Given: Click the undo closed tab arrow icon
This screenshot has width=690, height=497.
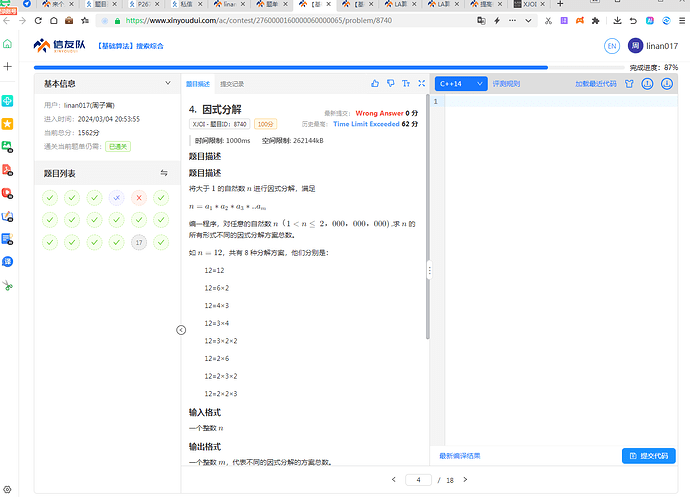Looking at the screenshot, I should (633, 21).
